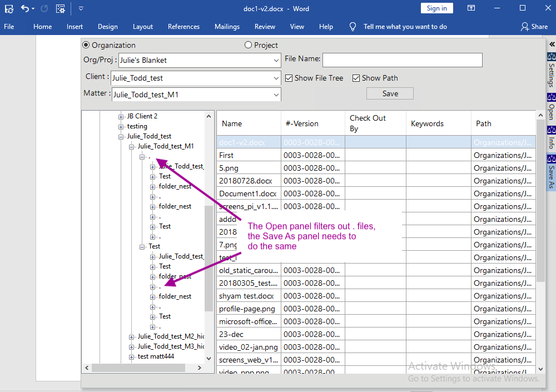Toggle the Show Path checkbox

(x=356, y=78)
